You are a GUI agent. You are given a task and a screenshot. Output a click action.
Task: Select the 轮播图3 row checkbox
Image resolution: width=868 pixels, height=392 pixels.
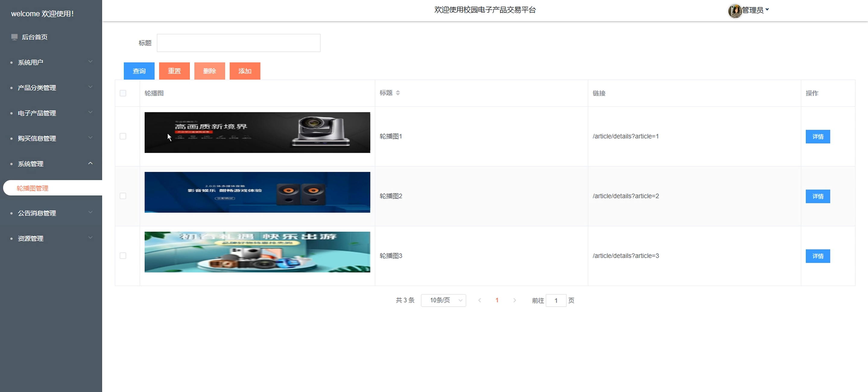point(123,256)
